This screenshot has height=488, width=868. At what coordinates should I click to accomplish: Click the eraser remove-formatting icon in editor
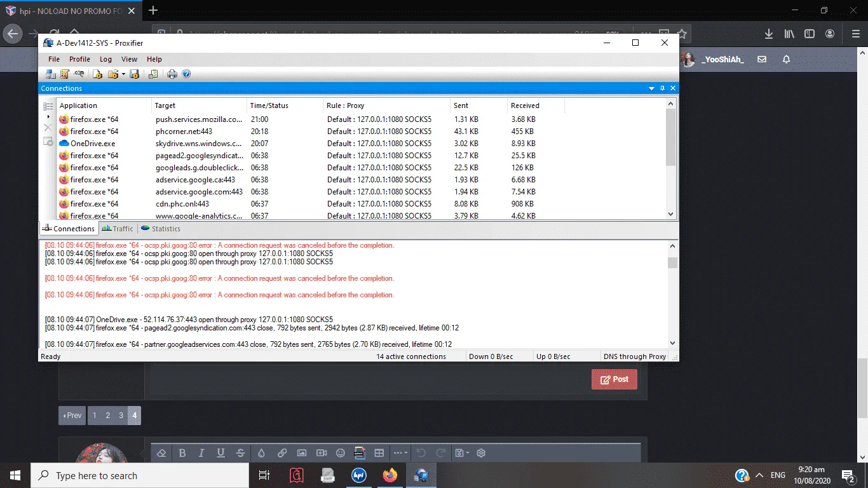pos(161,453)
